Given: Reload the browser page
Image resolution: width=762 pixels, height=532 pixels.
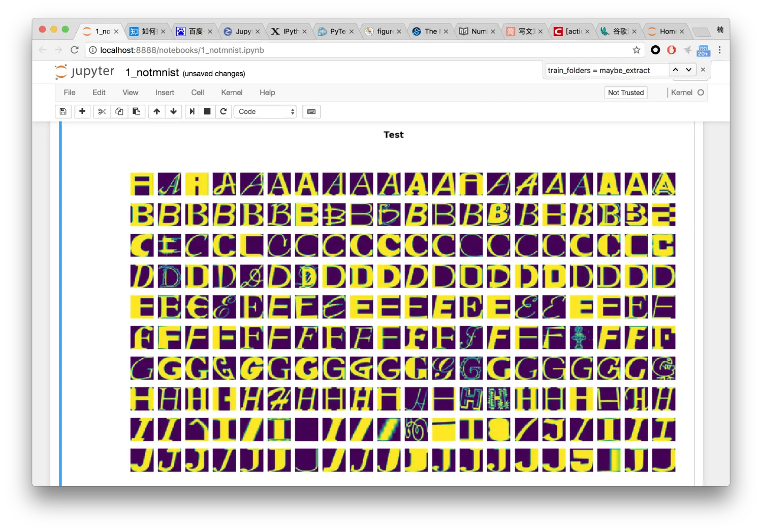Looking at the screenshot, I should (x=75, y=50).
